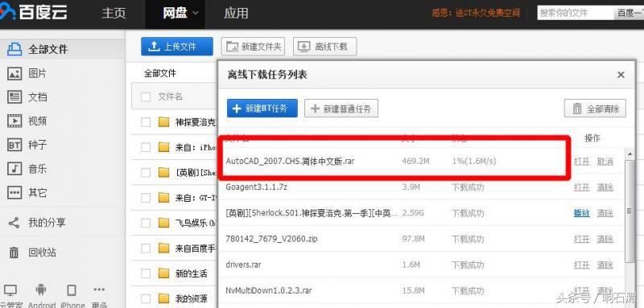The image size is (644, 308).
Task: Open folder icon for 飞鸟娱乐
Action: click(164, 223)
